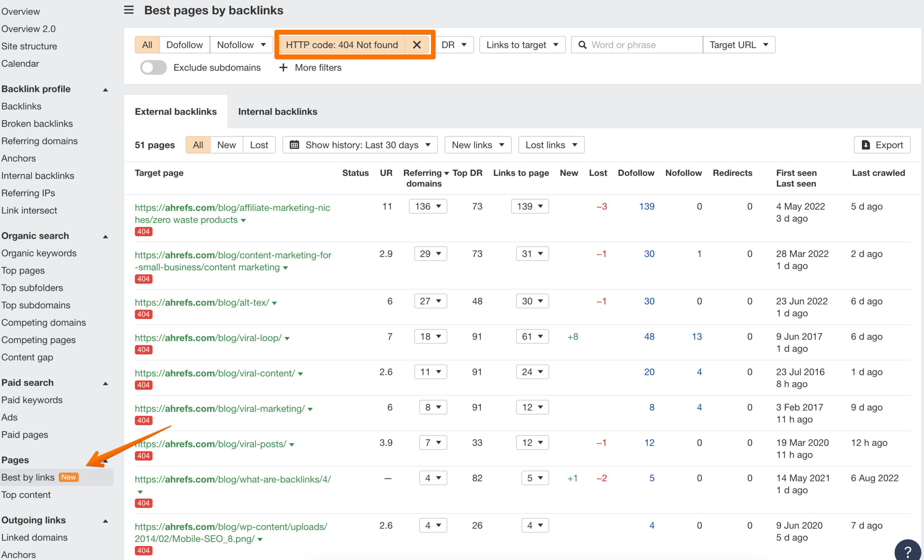Click the Word or phrase search field
Image resolution: width=924 pixels, height=560 pixels.
pos(637,45)
